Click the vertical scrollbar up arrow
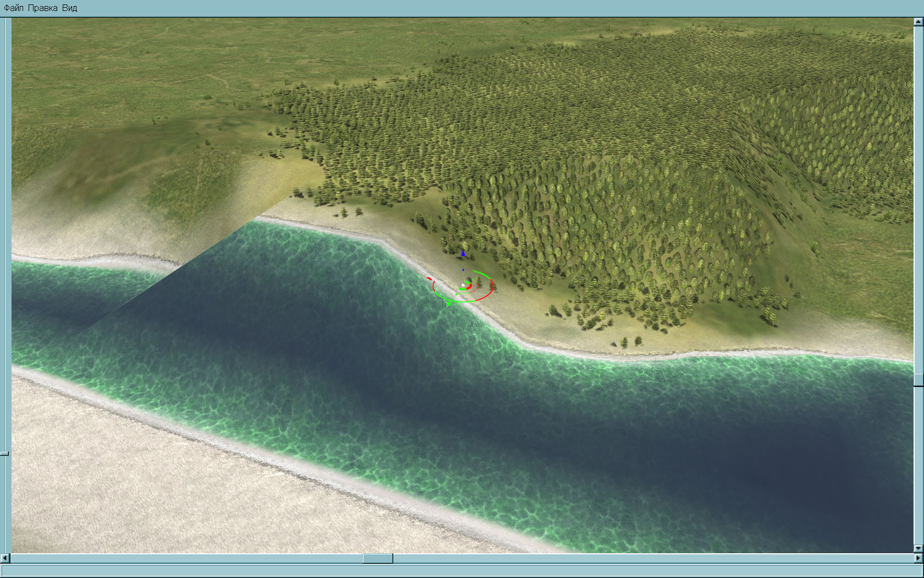924x578 pixels. [x=919, y=22]
